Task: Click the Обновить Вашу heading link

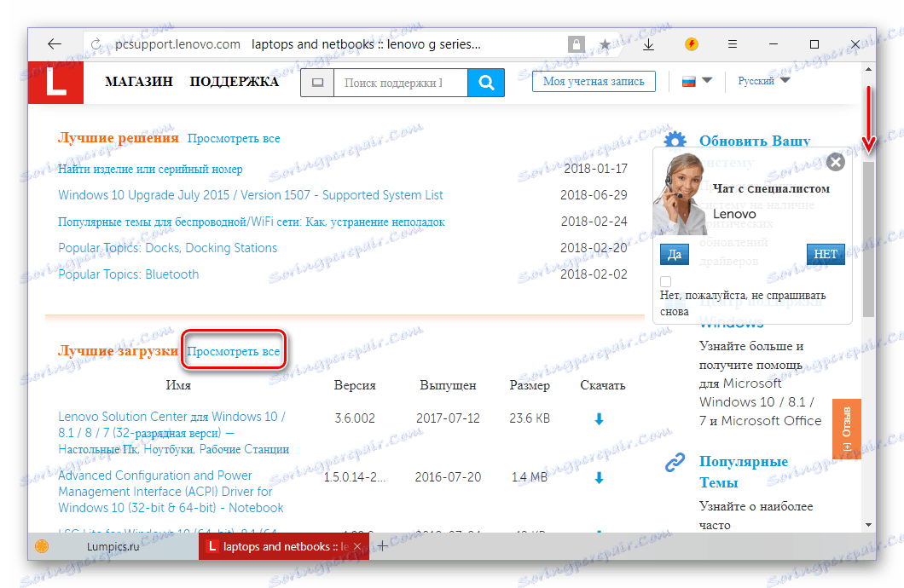Action: pos(755,141)
